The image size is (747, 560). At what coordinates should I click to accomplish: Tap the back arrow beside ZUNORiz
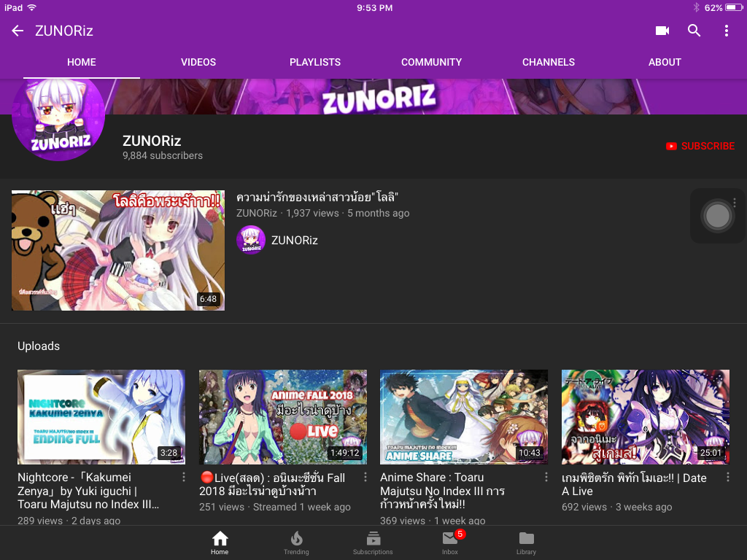(x=18, y=31)
